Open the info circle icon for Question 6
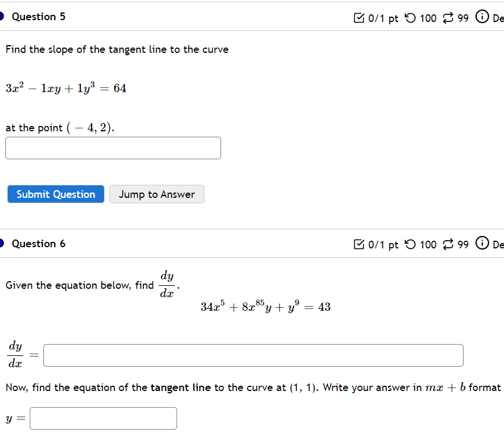Viewport: 504px width, 435px height. [481, 244]
